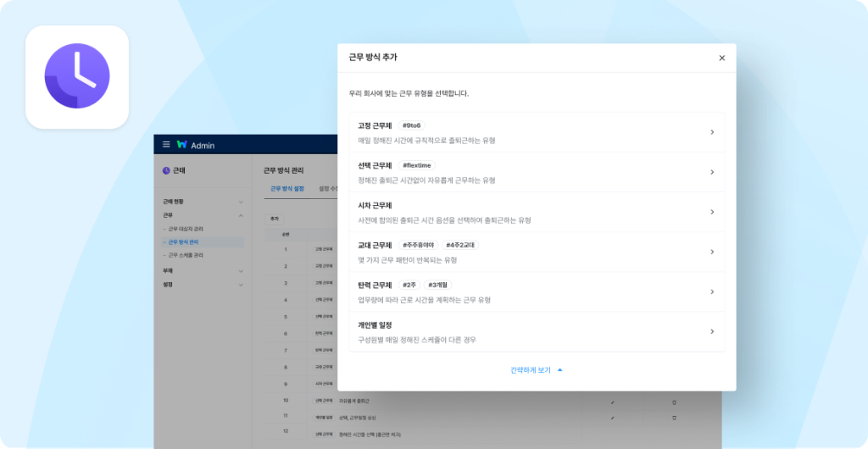Viewport: 868px width, 449px height.
Task: Expand the 설정 sidebar section
Action: [241, 285]
